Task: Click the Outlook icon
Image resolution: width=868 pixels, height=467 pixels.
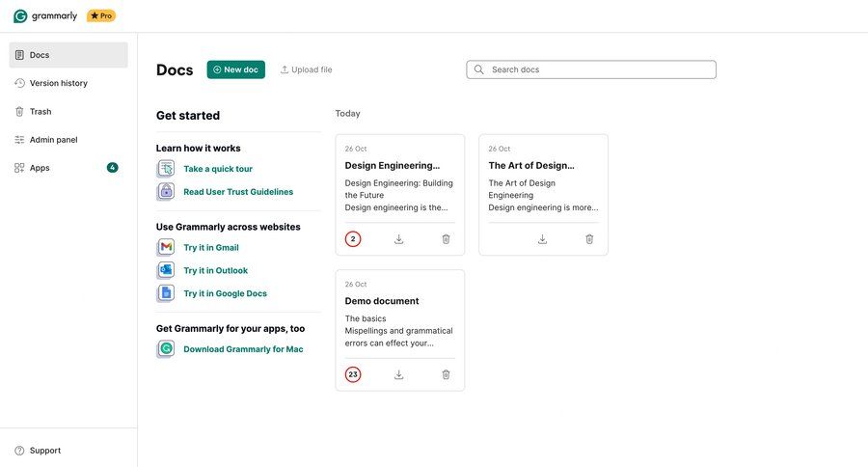Action: point(166,270)
